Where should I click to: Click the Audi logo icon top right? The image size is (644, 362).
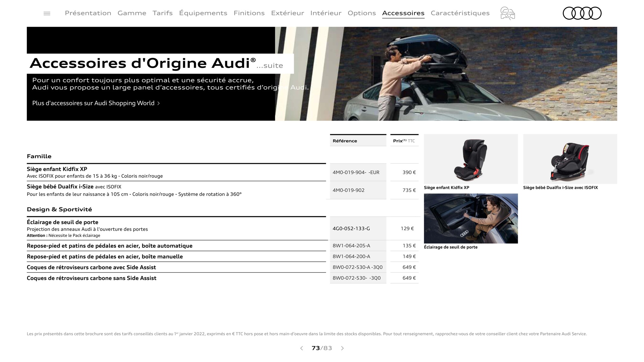coord(582,13)
